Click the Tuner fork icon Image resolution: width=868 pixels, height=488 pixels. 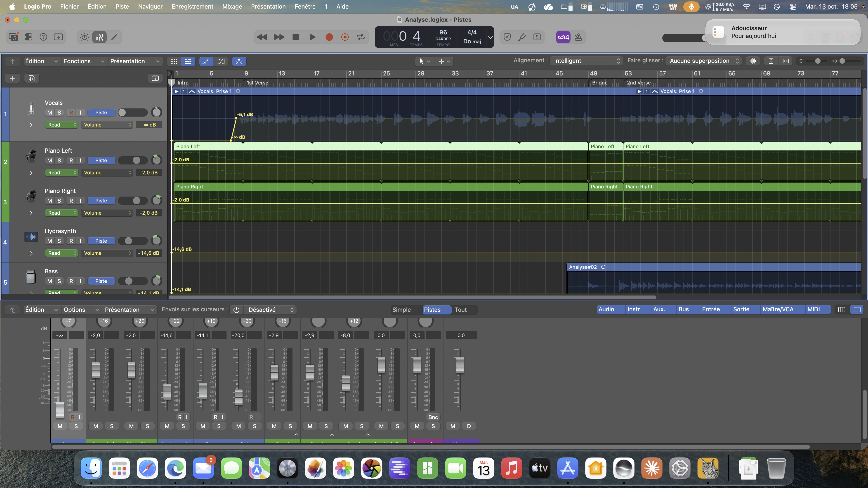tap(522, 37)
